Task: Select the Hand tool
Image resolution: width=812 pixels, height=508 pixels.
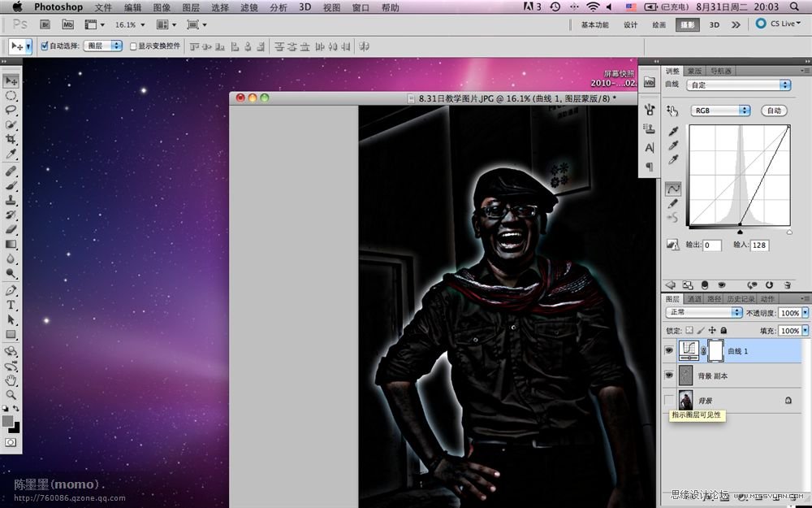Action: [x=11, y=380]
